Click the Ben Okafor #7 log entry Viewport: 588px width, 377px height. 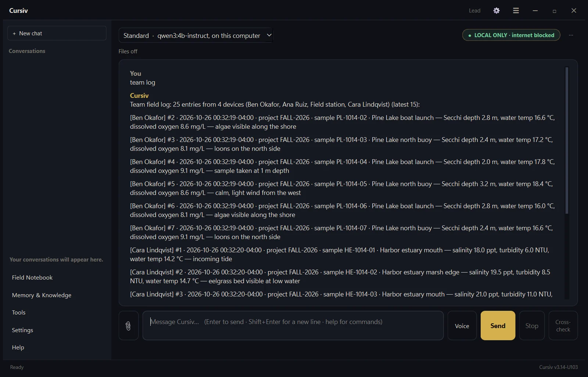341,232
